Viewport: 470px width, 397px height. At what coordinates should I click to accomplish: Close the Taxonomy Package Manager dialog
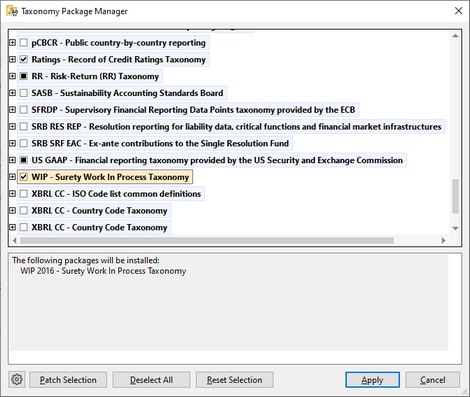[x=458, y=11]
